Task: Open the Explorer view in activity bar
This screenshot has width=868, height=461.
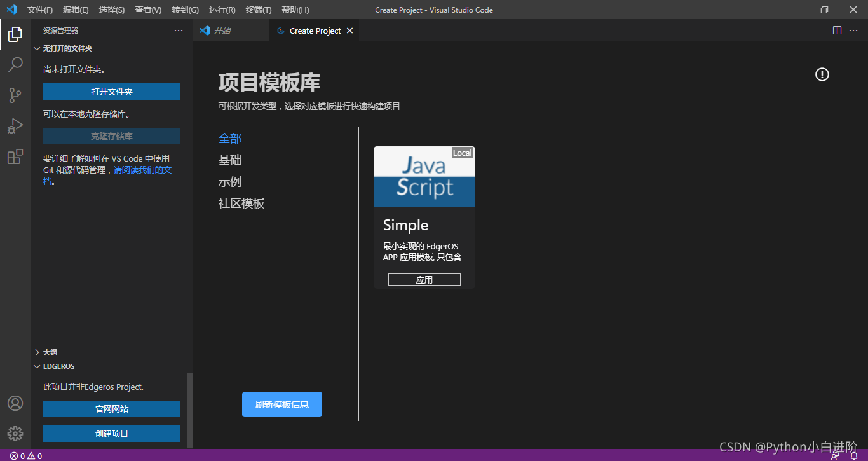Action: (x=15, y=34)
